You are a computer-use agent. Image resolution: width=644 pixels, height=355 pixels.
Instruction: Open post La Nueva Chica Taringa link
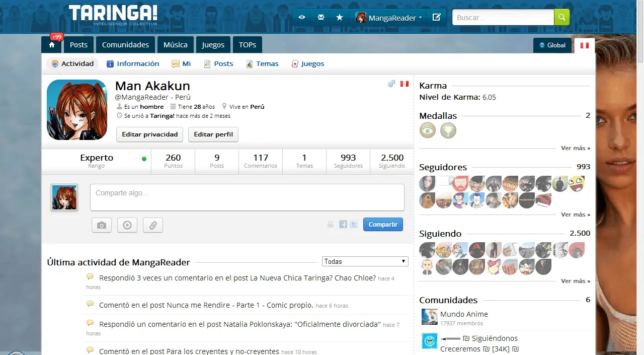coord(313,278)
